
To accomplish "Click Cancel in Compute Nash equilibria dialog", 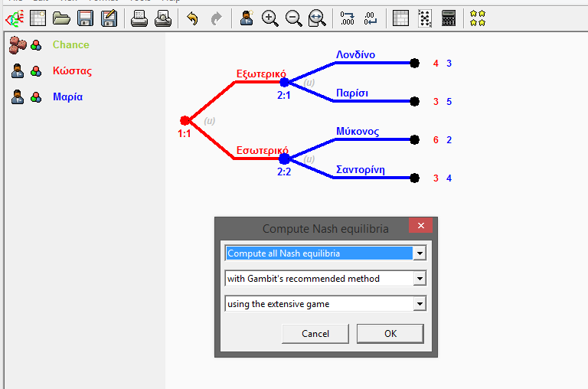I will (x=315, y=333).
